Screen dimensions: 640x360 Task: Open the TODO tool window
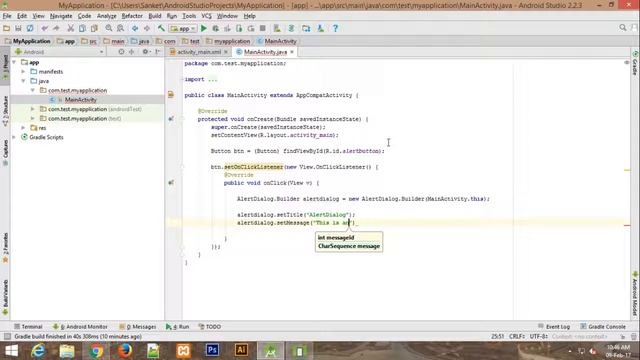(209, 327)
